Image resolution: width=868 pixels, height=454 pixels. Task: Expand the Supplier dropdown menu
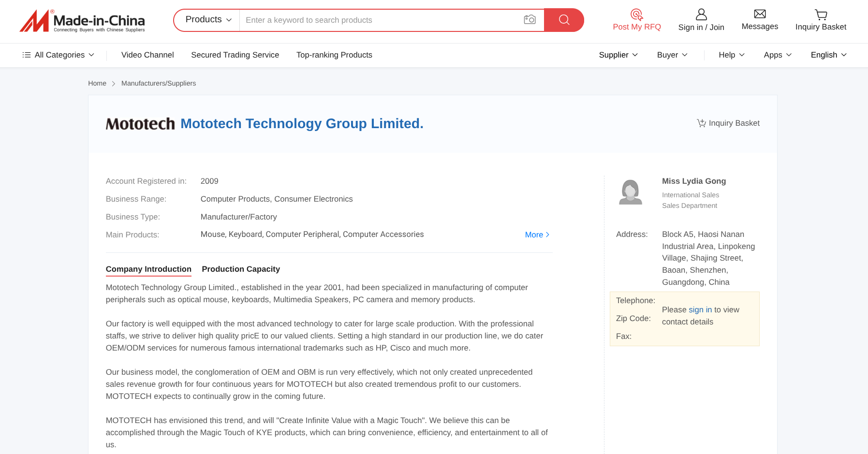pyautogui.click(x=618, y=55)
